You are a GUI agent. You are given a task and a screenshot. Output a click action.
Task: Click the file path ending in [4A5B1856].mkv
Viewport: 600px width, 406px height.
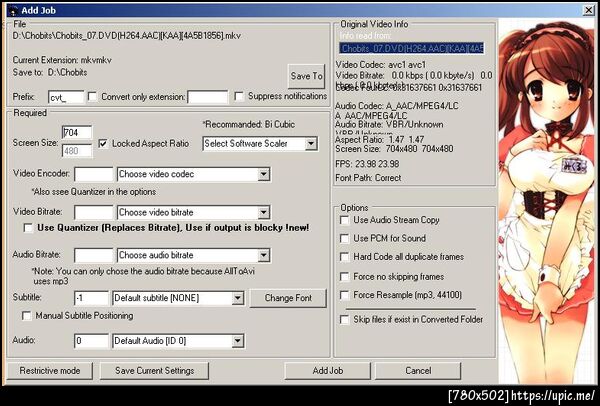[x=127, y=36]
